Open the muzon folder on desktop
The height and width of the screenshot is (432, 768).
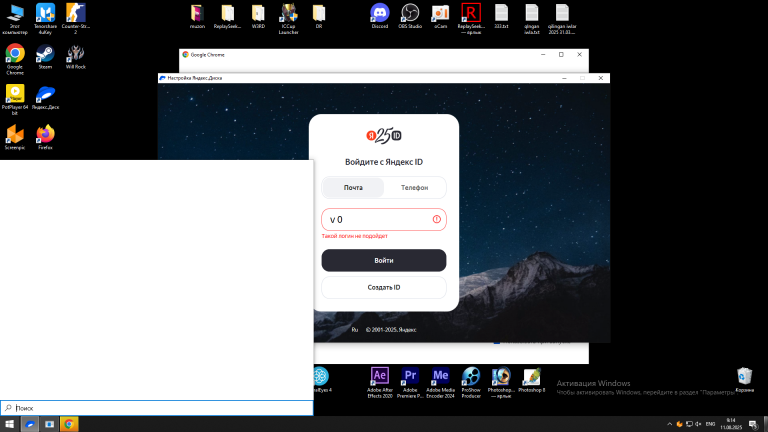coord(197,17)
